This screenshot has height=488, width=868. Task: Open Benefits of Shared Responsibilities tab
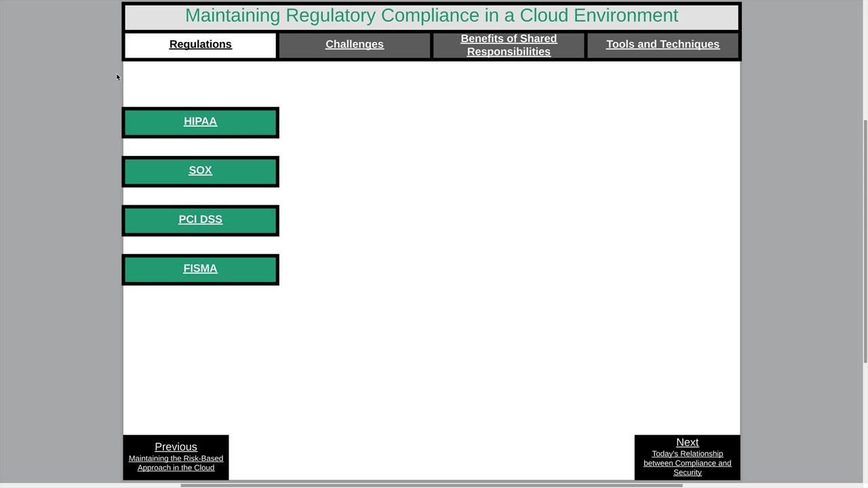509,45
